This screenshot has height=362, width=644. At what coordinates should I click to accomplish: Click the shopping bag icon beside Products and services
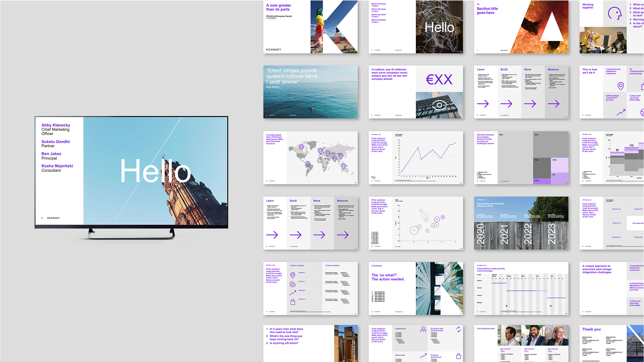pyautogui.click(x=458, y=356)
